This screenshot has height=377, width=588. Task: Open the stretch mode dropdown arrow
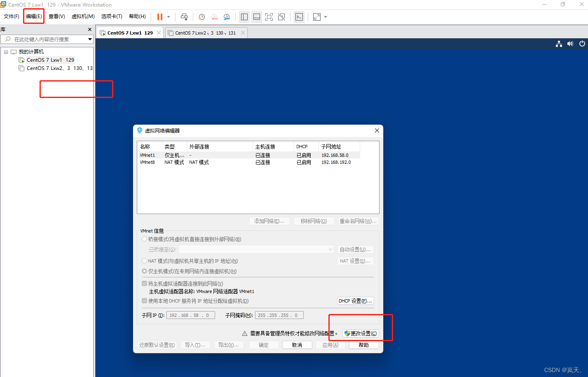coord(326,17)
